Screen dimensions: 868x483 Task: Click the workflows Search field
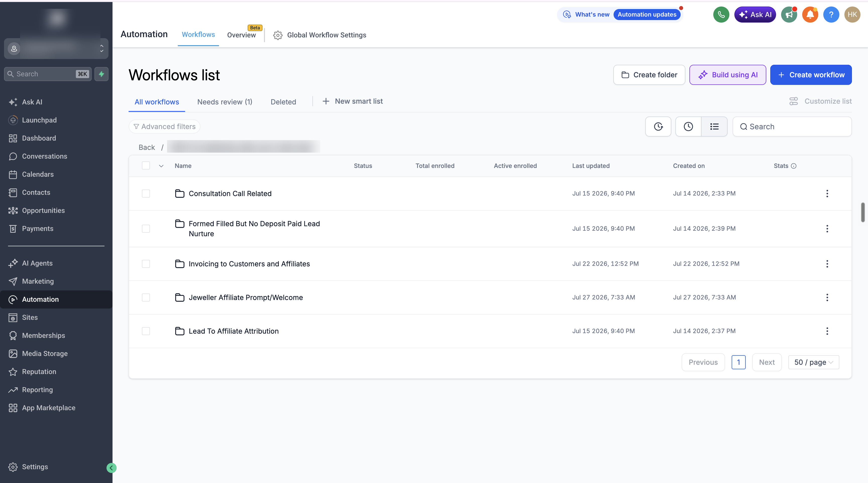pos(792,127)
